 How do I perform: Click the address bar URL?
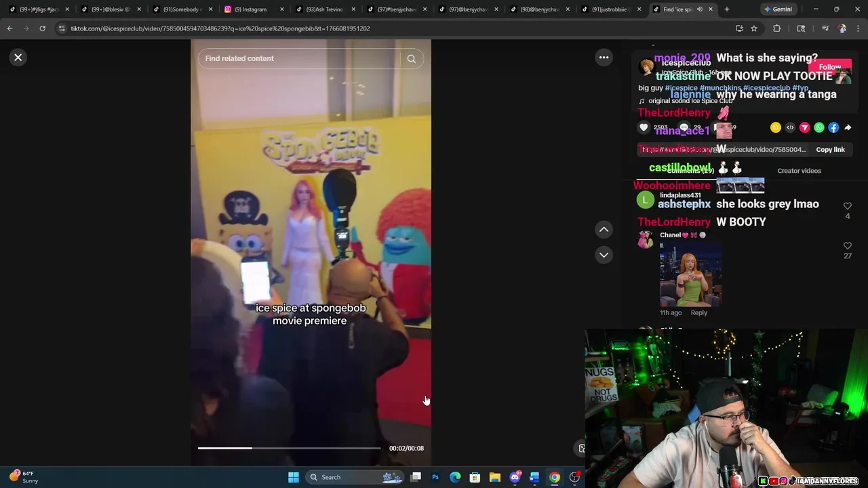(220, 28)
